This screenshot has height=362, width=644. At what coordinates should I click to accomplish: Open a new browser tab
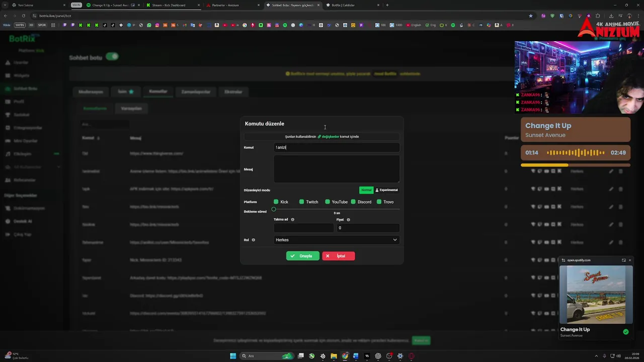pyautogui.click(x=387, y=5)
